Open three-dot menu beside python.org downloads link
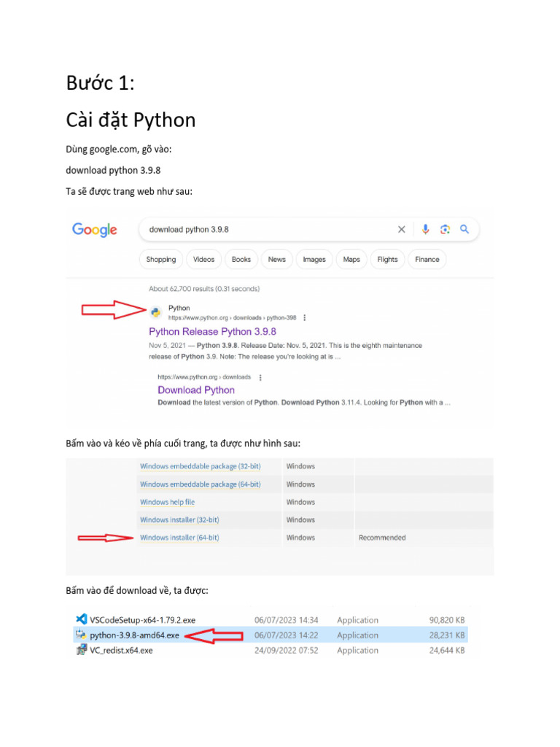The width and height of the screenshot is (560, 747). coord(260,377)
